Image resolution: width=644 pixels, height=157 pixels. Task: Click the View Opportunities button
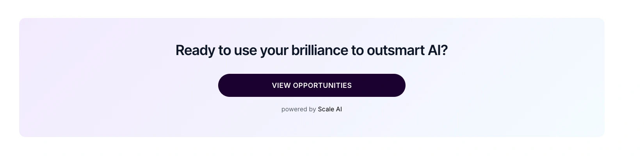pyautogui.click(x=311, y=85)
